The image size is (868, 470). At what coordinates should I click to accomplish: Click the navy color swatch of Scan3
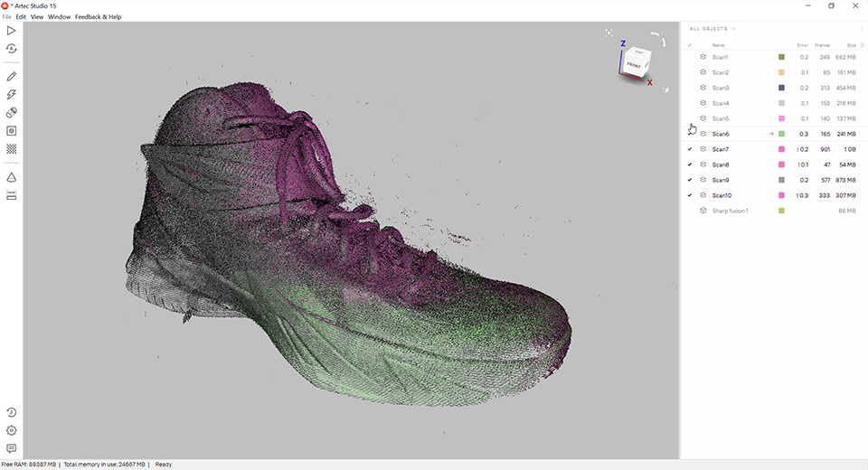(x=781, y=88)
